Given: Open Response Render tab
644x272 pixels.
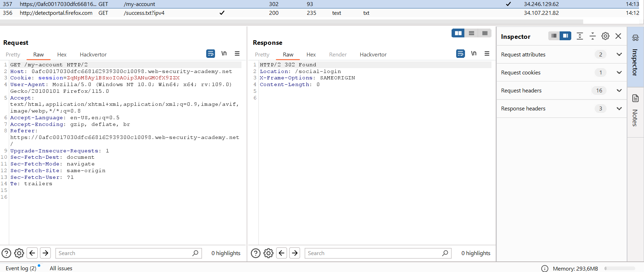Looking at the screenshot, I should coord(338,54).
